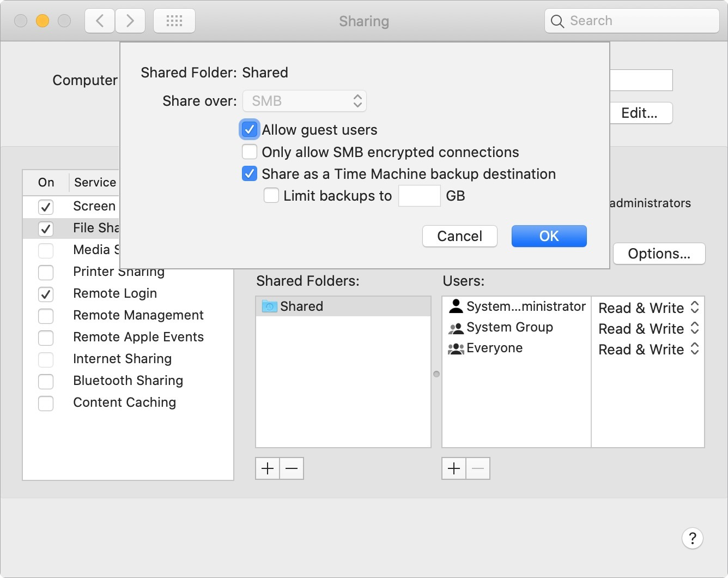Toggle the Screen Sharing service checkbox
Viewport: 728px width, 578px height.
tap(46, 207)
